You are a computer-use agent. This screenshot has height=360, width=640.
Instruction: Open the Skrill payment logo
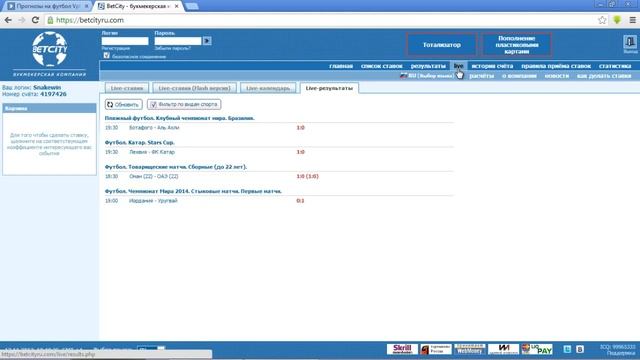402,349
